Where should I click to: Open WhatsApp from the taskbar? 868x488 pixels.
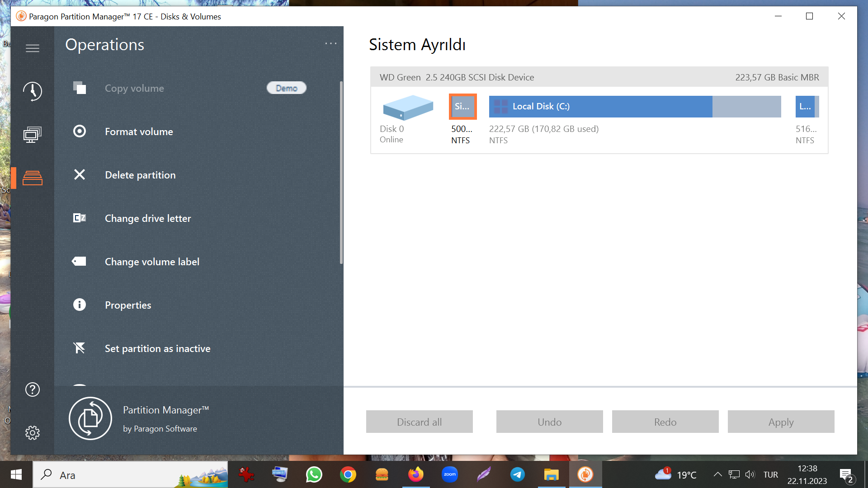click(314, 474)
